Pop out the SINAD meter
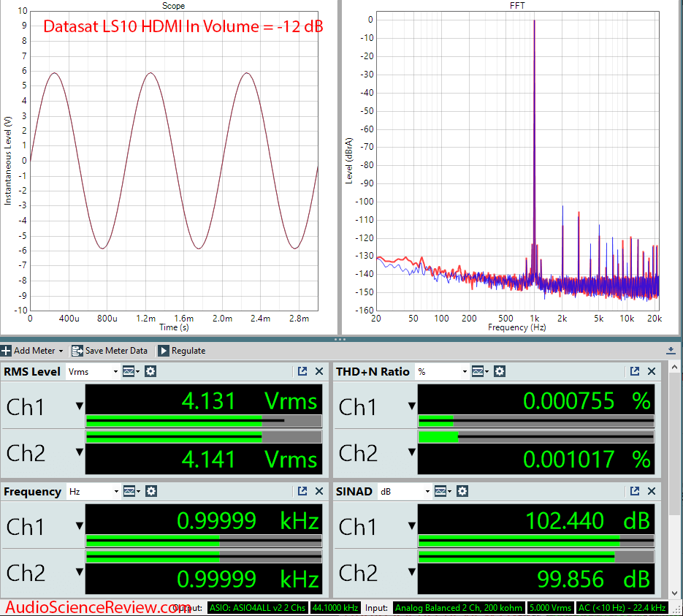 [635, 491]
